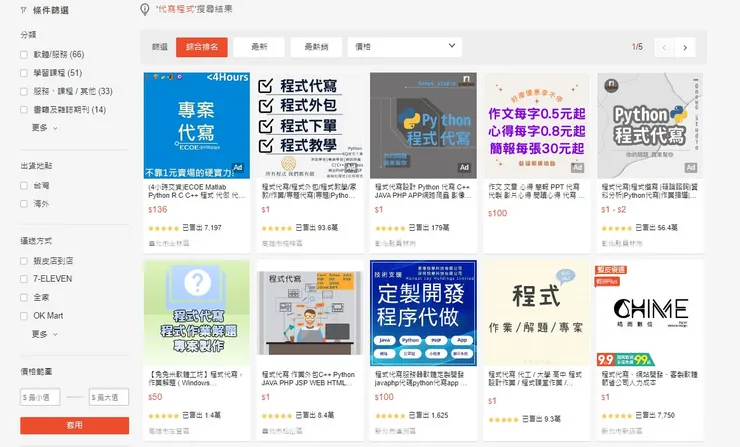Screen dimensions: 740x447
Task: Click the $136 price text
Action: tap(158, 210)
